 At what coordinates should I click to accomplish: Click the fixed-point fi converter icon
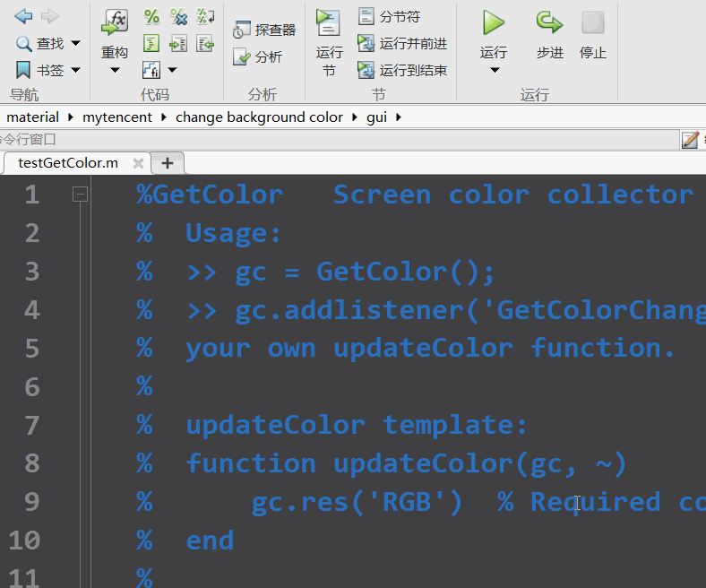[x=151, y=70]
